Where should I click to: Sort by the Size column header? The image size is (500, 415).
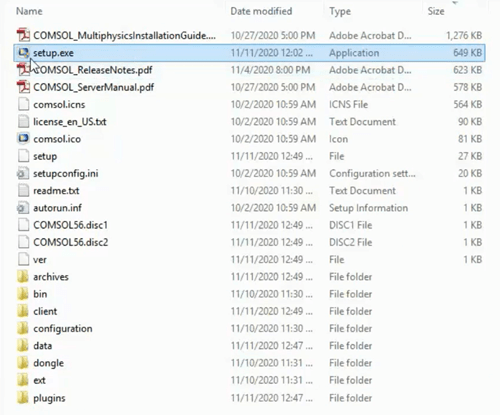436,11
